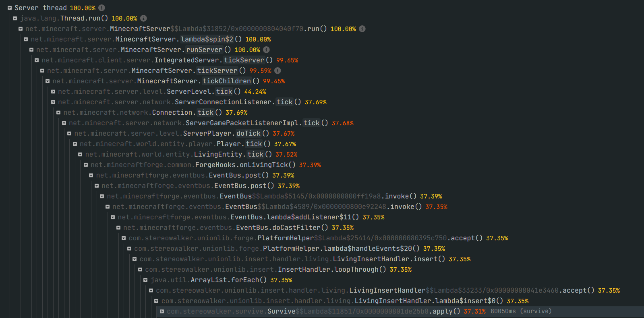Collapse the Player.tick() node

(x=75, y=144)
